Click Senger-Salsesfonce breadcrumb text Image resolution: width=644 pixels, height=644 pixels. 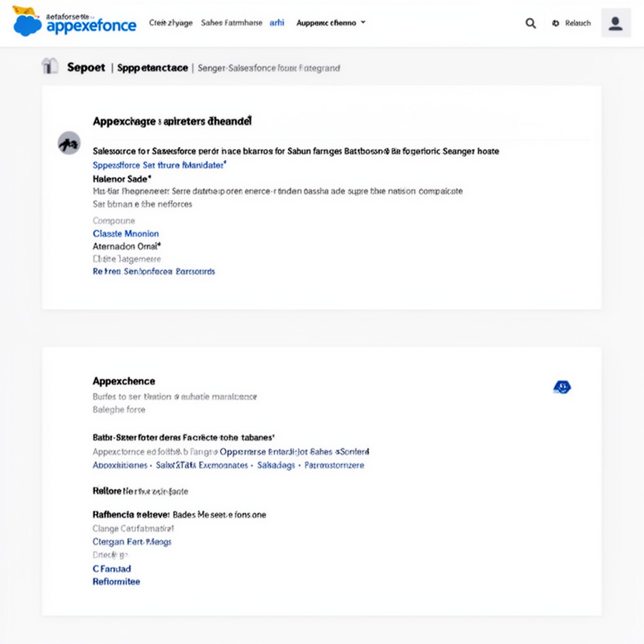pyautogui.click(x=269, y=68)
